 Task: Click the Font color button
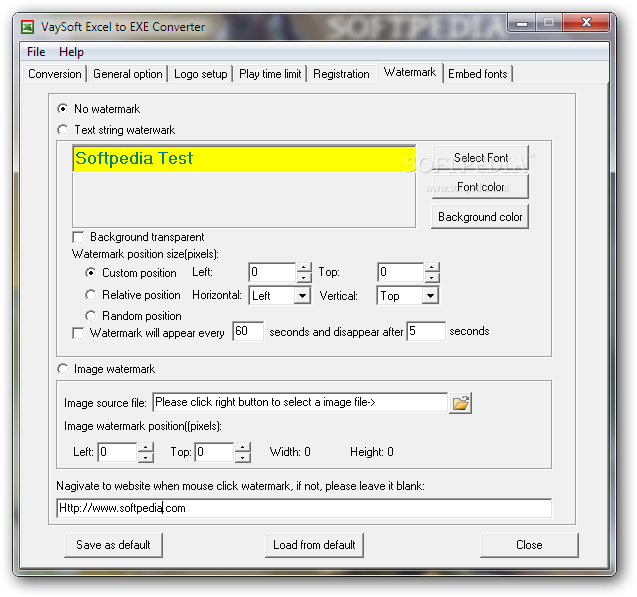tap(480, 187)
